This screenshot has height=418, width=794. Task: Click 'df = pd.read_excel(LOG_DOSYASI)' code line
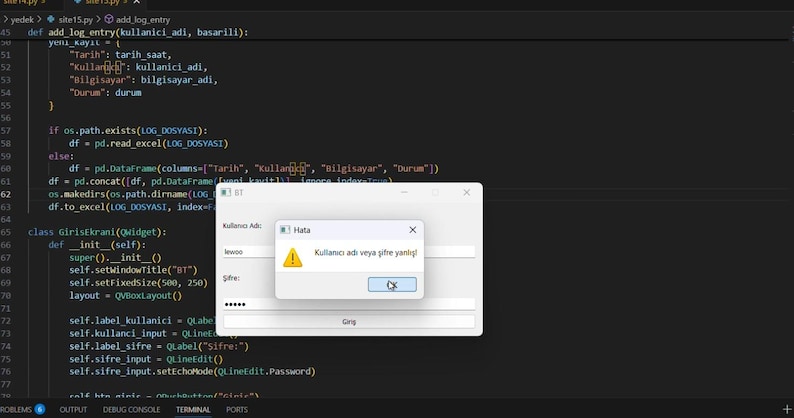click(149, 143)
